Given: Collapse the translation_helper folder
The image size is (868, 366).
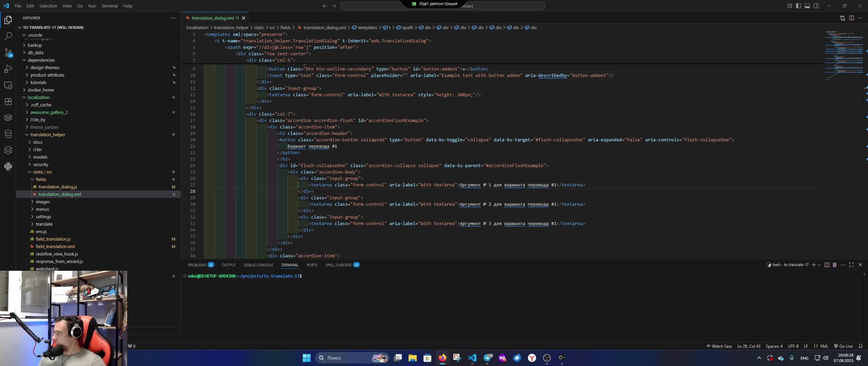Looking at the screenshot, I should pyautogui.click(x=47, y=135).
